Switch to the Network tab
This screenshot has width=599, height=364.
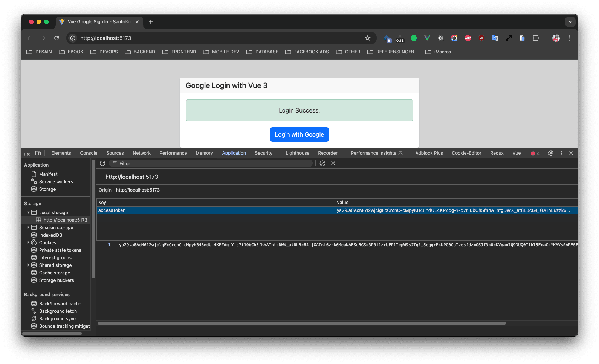click(x=142, y=153)
